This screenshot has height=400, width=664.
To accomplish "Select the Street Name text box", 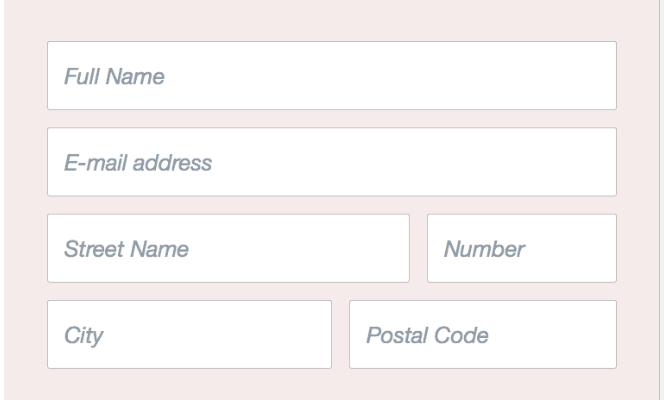I will point(228,248).
